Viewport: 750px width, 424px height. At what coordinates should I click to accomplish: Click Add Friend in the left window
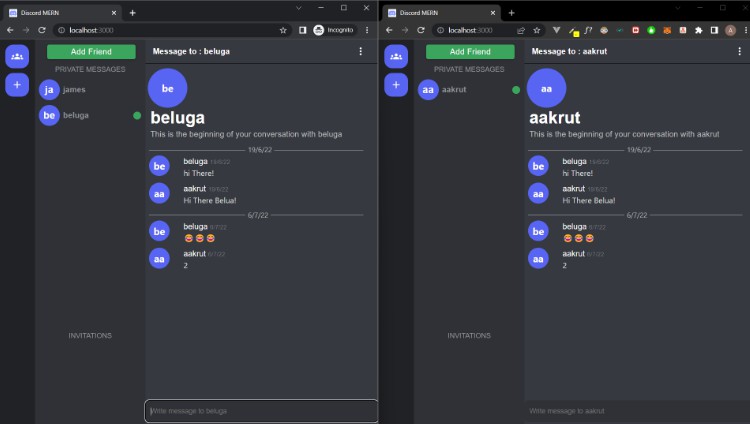[x=91, y=51]
